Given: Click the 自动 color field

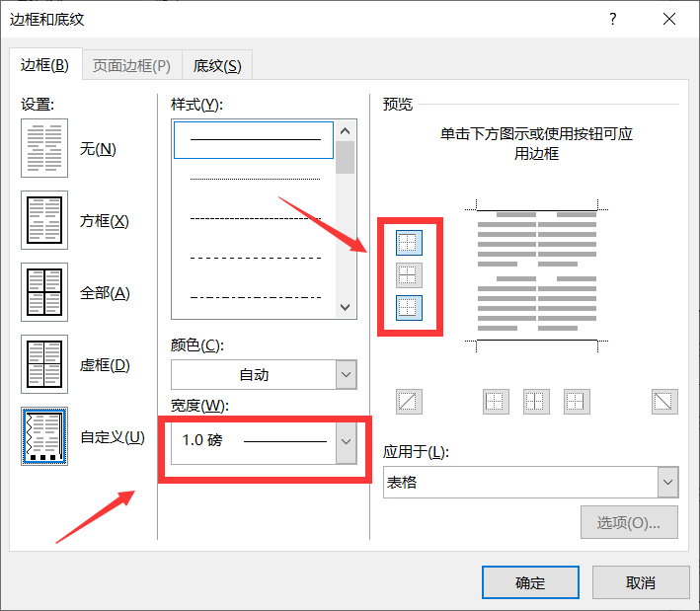Looking at the screenshot, I should [x=254, y=374].
